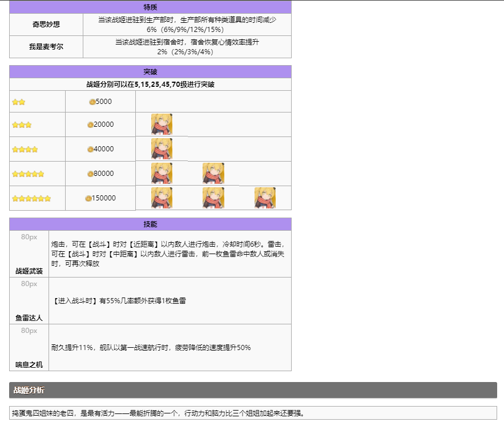Click the 我是麦考尔 trait name cell
The height and width of the screenshot is (426, 504).
pos(46,47)
